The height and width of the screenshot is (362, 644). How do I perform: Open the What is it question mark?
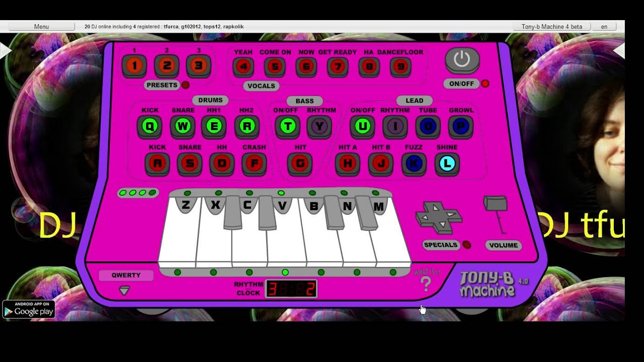426,284
